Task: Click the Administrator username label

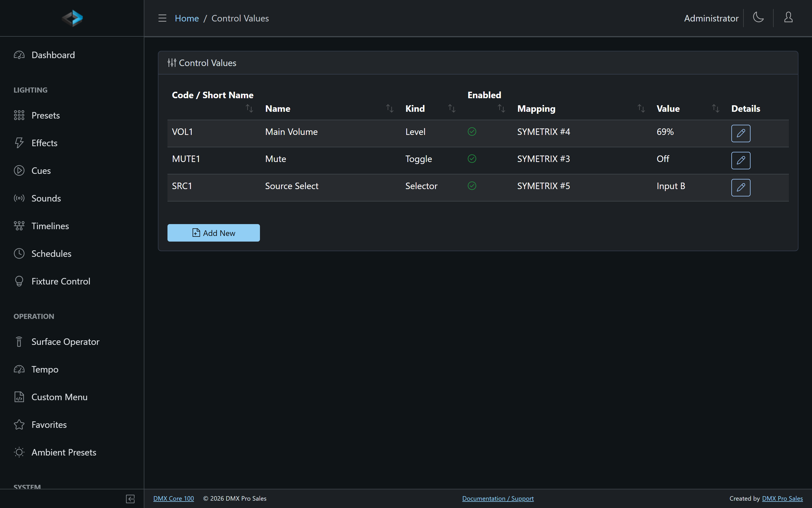Action: click(711, 18)
